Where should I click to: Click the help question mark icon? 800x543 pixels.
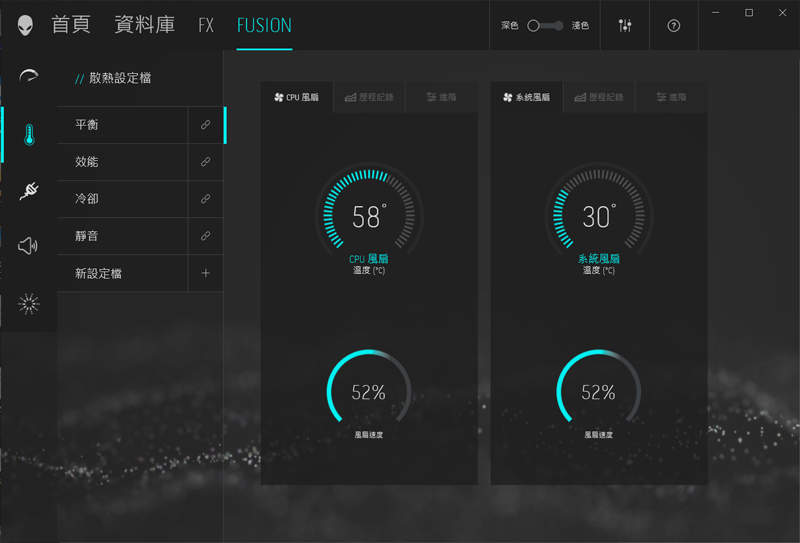(674, 25)
